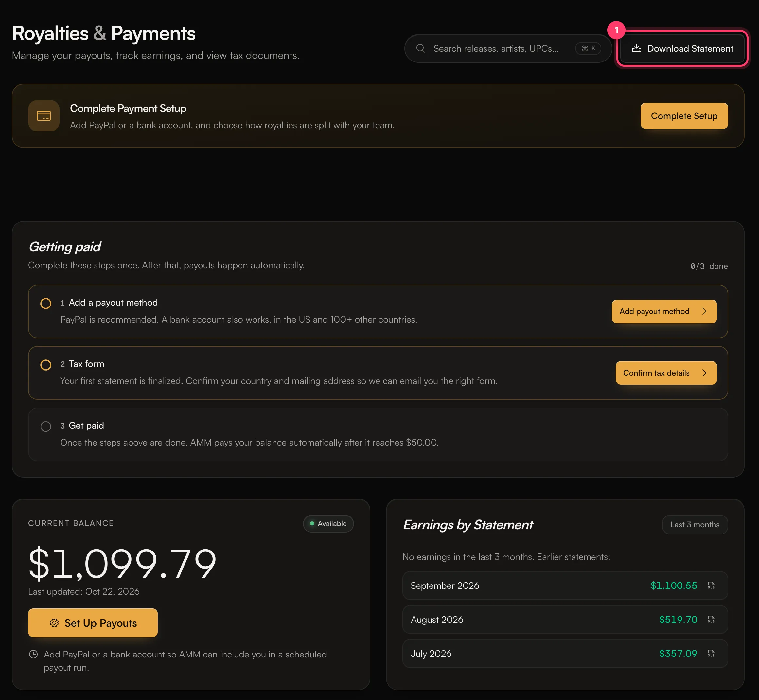The height and width of the screenshot is (700, 759).
Task: Click the 0/3 done progress label
Action: 709,266
